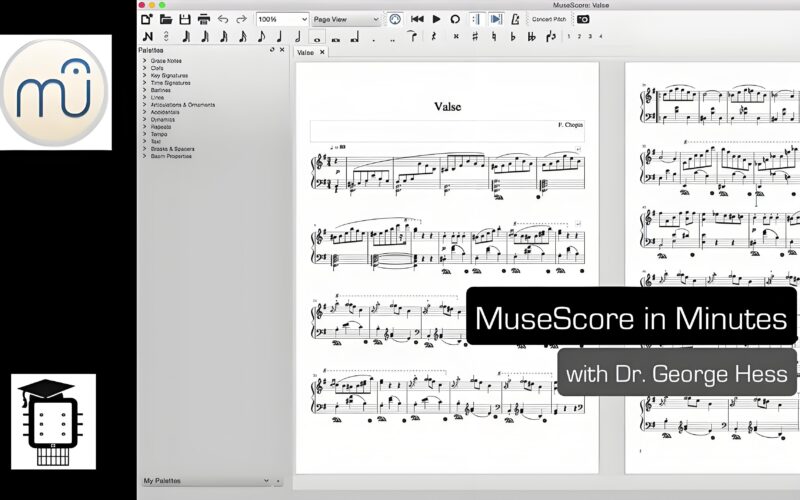Undo the last action

[x=223, y=19]
